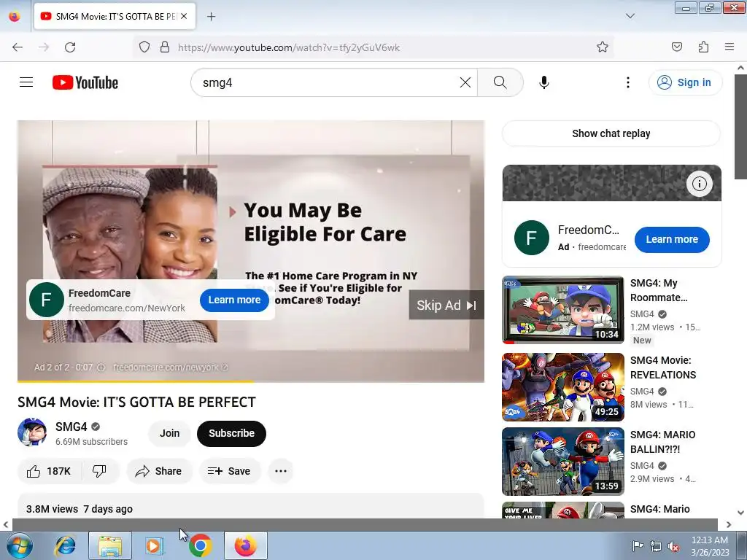The image size is (747, 560).
Task: Run search with the magnifier button
Action: pos(500,82)
